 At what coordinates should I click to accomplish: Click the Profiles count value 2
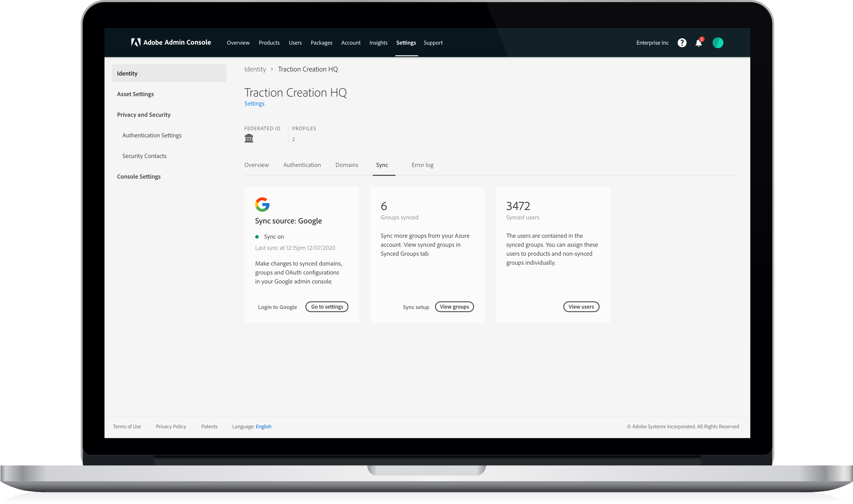[294, 139]
